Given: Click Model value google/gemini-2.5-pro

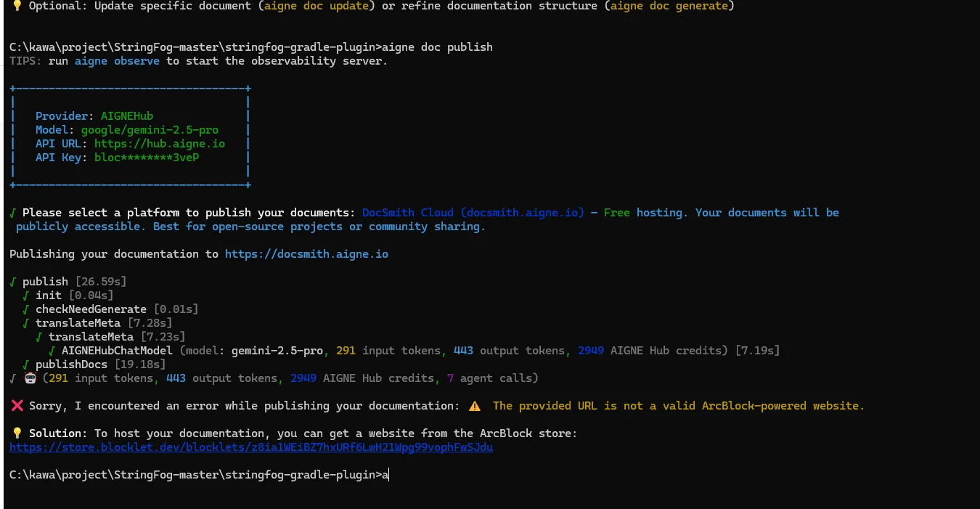Looking at the screenshot, I should click(x=150, y=130).
